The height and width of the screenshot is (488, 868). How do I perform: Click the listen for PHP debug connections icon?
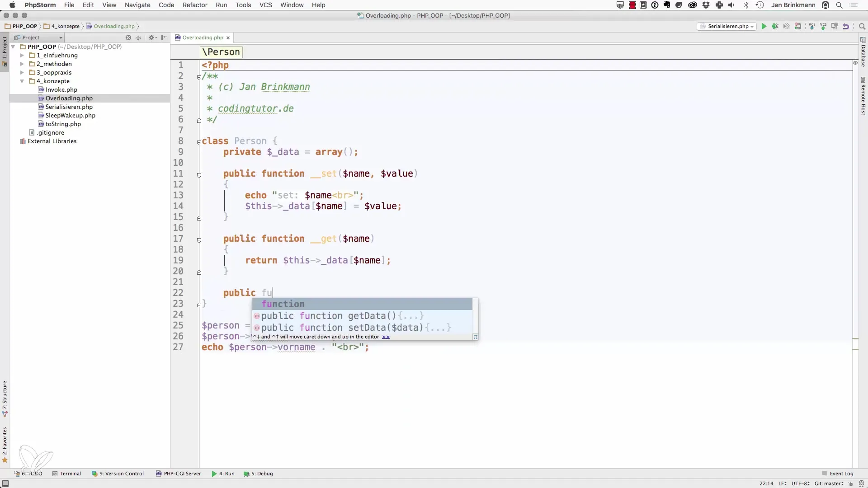pyautogui.click(x=798, y=26)
